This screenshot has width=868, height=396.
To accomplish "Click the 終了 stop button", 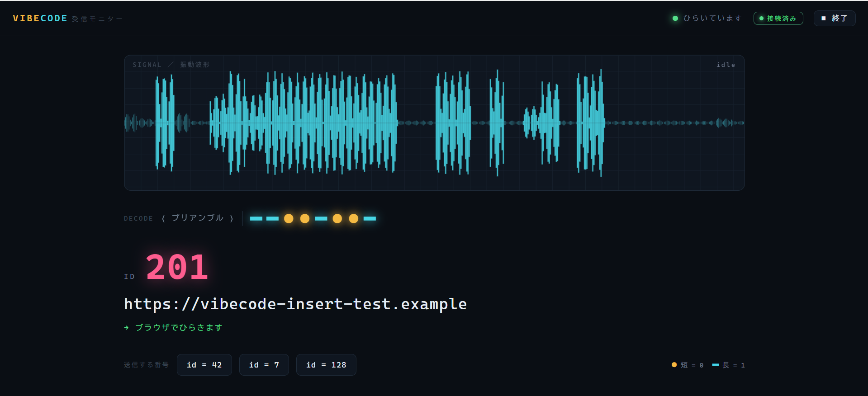I will pyautogui.click(x=835, y=18).
